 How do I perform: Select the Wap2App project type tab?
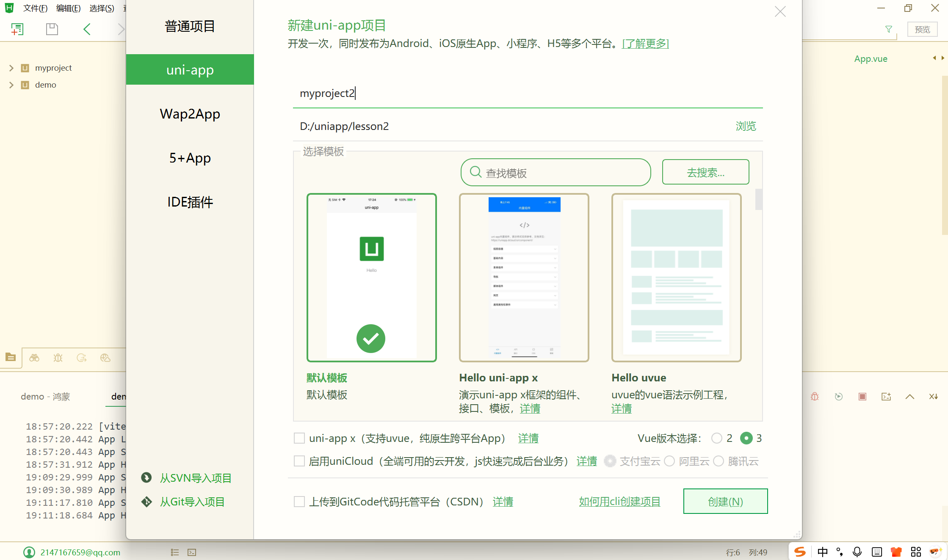190,114
